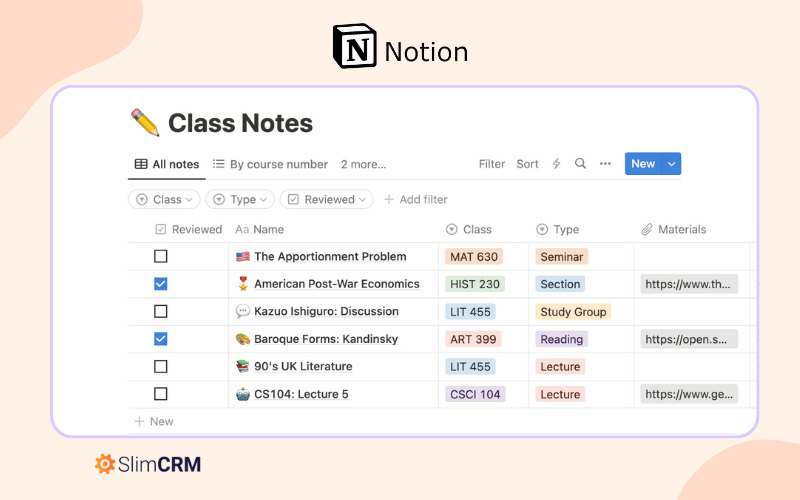Click the pencil page icon beside Class Notes
This screenshot has width=800, height=500.
[145, 122]
